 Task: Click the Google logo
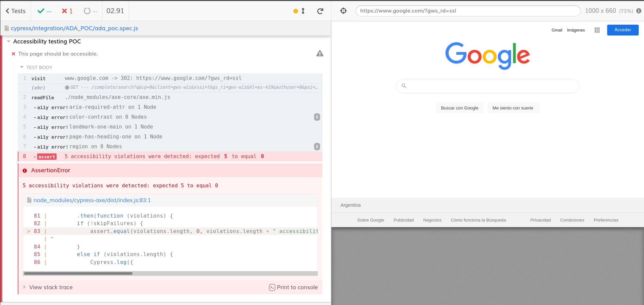[x=487, y=56]
